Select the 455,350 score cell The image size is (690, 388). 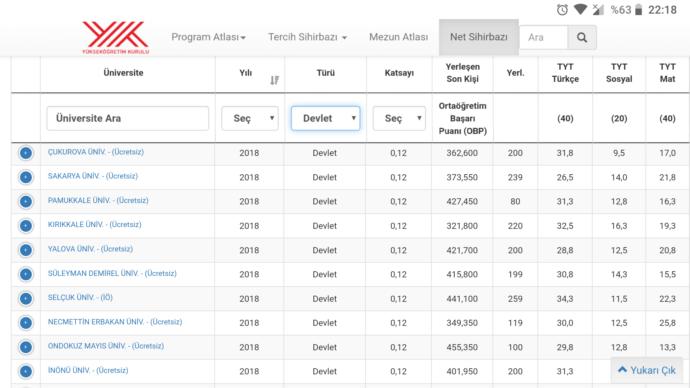point(462,347)
